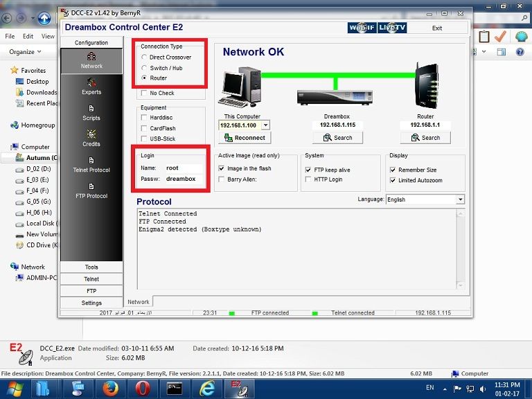Check the USB-Stick equipment box
This screenshot has width=532, height=399.
[144, 139]
